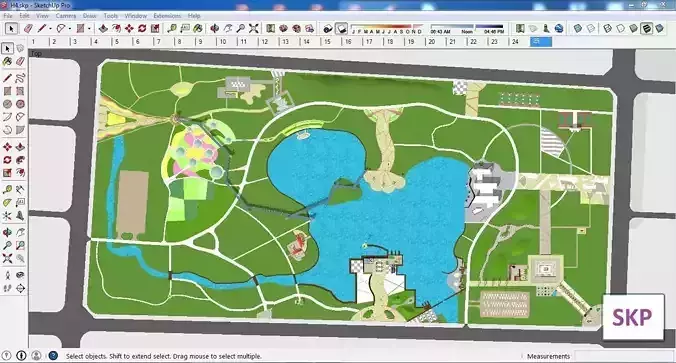
Task: Activate the Circle tool in the side palette
Action: [7, 104]
